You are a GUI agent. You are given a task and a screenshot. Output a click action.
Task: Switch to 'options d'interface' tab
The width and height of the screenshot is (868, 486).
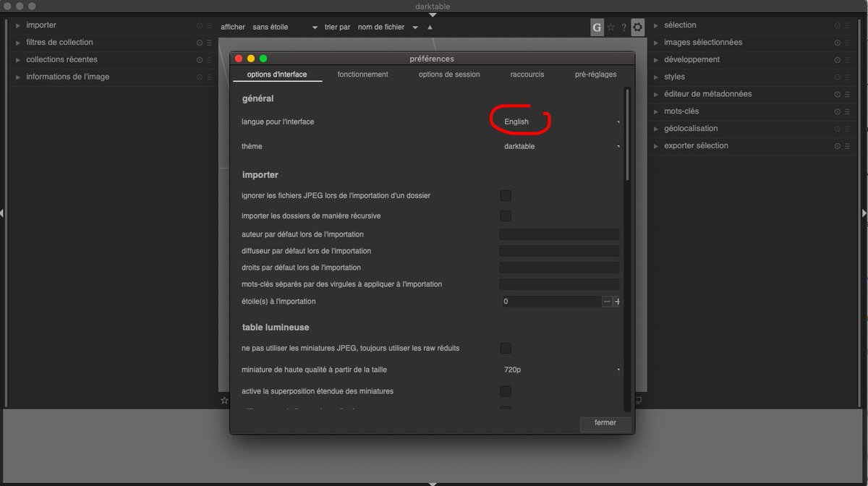pyautogui.click(x=277, y=74)
